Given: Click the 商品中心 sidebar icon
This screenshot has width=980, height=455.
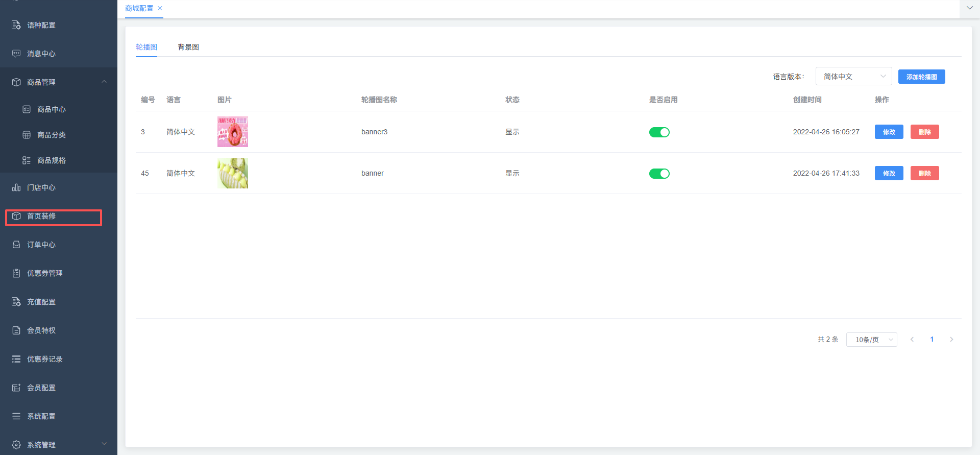Looking at the screenshot, I should (27, 109).
